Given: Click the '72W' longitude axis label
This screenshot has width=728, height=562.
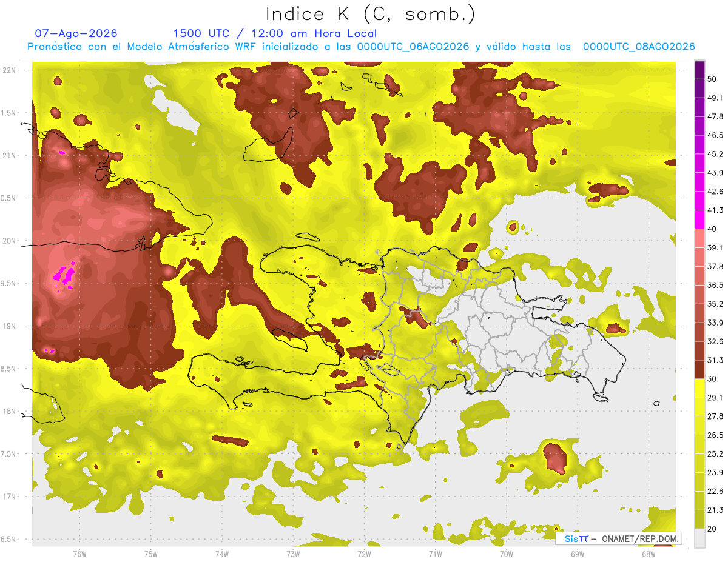Looking at the screenshot, I should pos(364,554).
